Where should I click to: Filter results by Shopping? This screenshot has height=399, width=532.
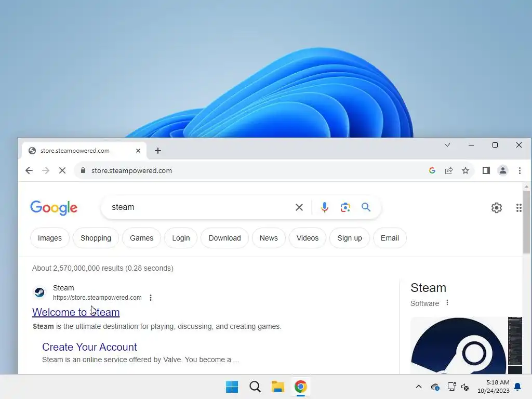[x=96, y=238]
